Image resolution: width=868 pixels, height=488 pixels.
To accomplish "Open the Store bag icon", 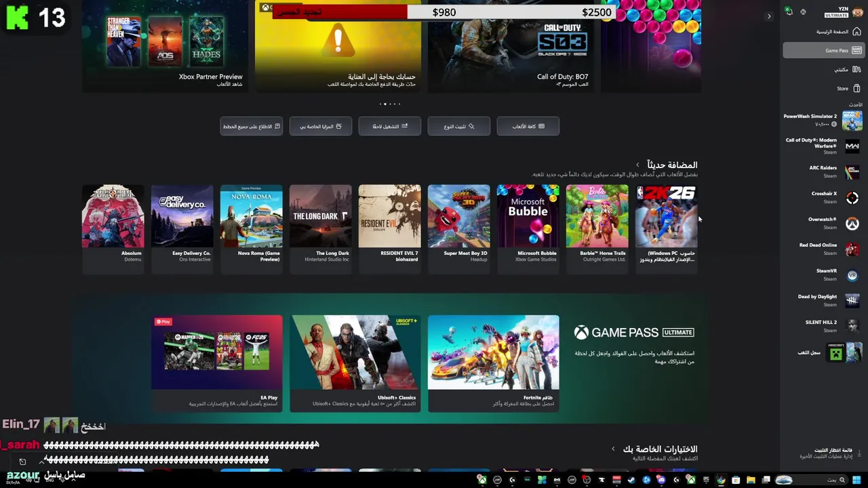I will point(856,88).
